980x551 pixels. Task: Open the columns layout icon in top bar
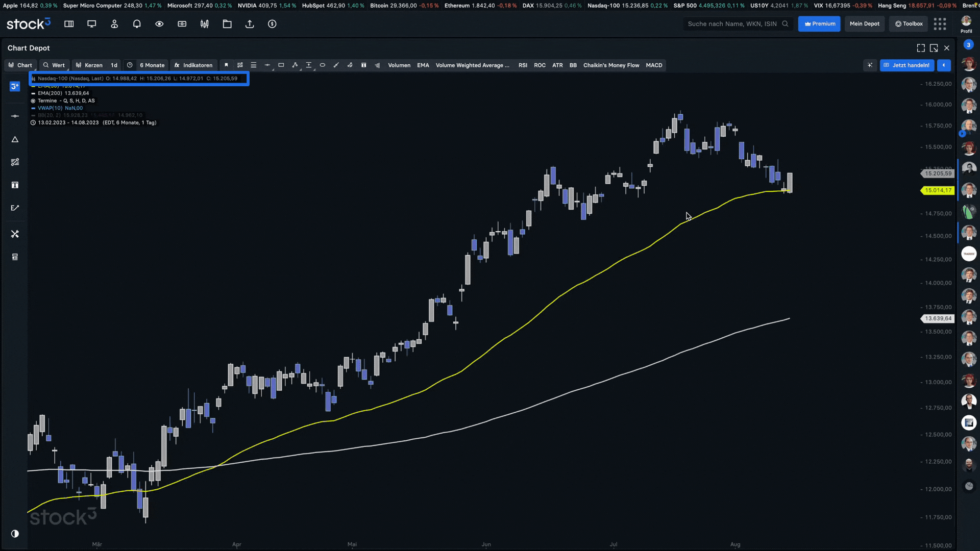point(69,24)
